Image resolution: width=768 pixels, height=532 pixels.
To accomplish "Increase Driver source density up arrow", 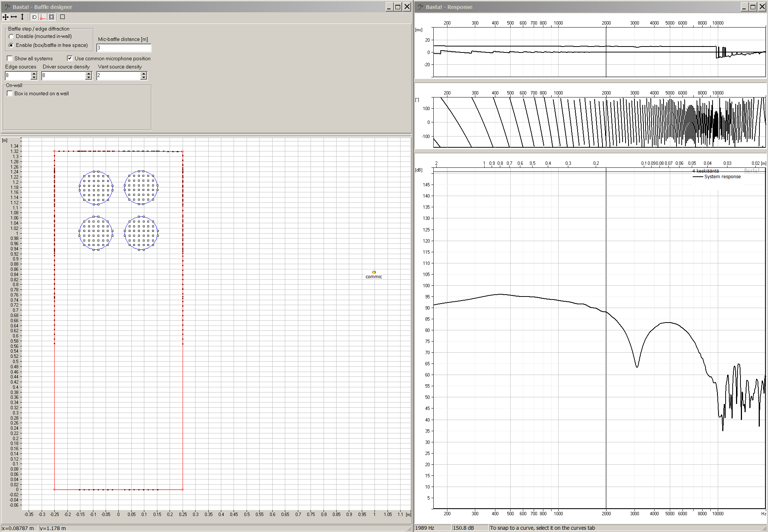I will click(x=89, y=73).
